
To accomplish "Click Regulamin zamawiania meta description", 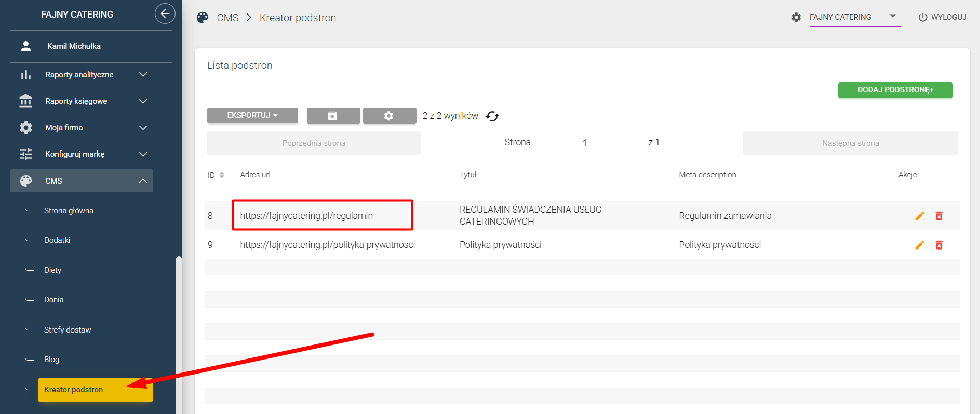I will 725,216.
